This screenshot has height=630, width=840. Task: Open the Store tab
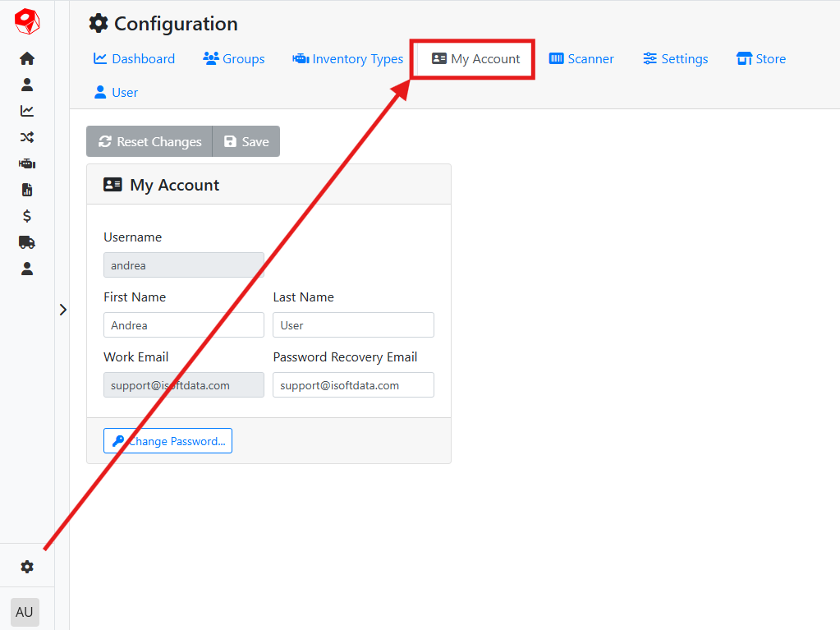click(761, 59)
